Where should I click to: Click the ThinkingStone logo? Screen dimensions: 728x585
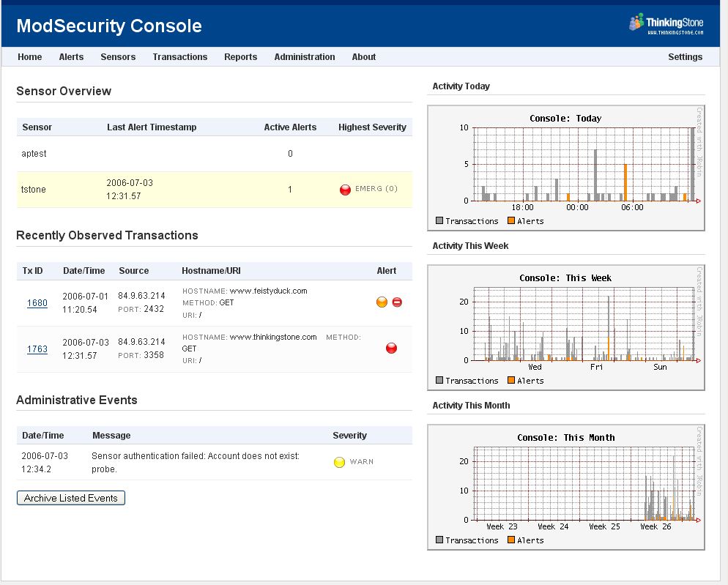[666, 24]
